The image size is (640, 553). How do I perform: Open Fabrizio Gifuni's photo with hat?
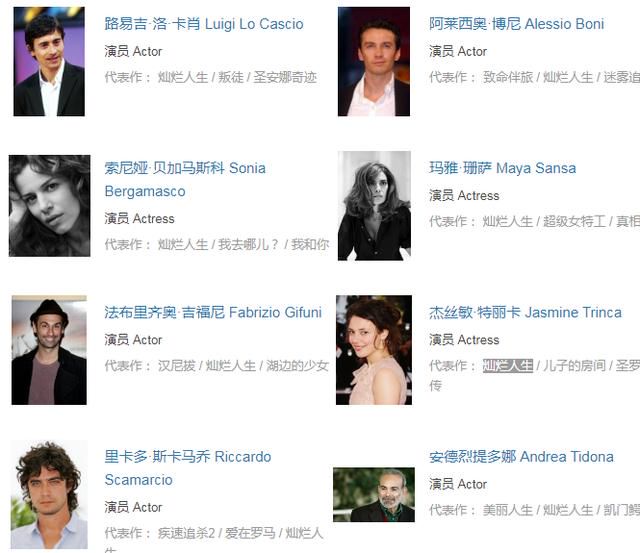[x=49, y=350]
